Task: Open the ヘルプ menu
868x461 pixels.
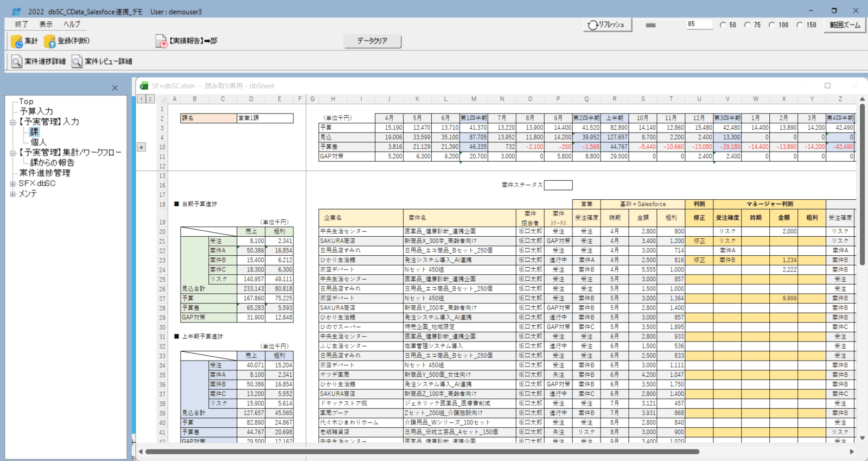Action: [x=72, y=24]
